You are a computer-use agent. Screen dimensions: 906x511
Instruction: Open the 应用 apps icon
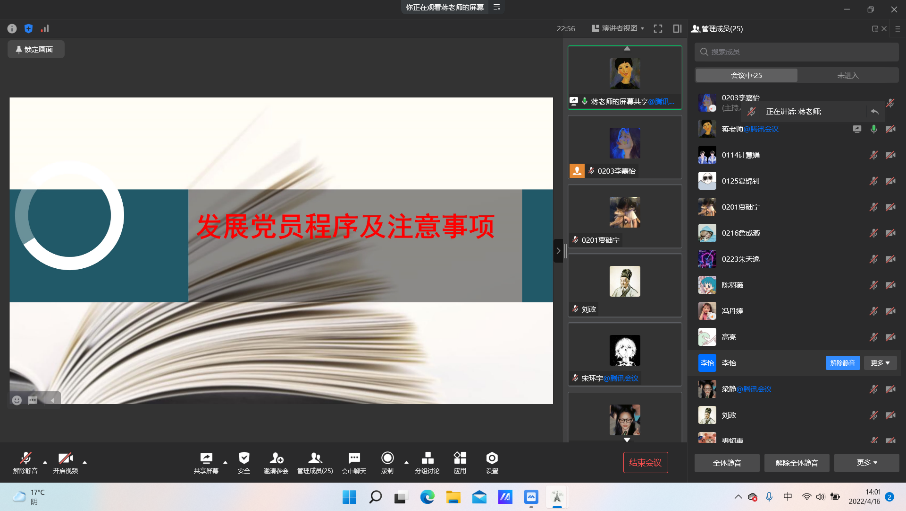[x=460, y=458]
